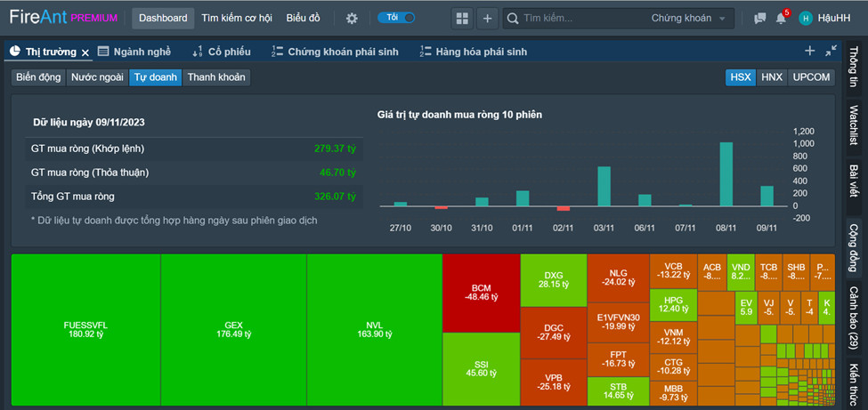Viewport: 868px width, 410px height.
Task: Click the grid layout icon
Action: click(x=461, y=18)
